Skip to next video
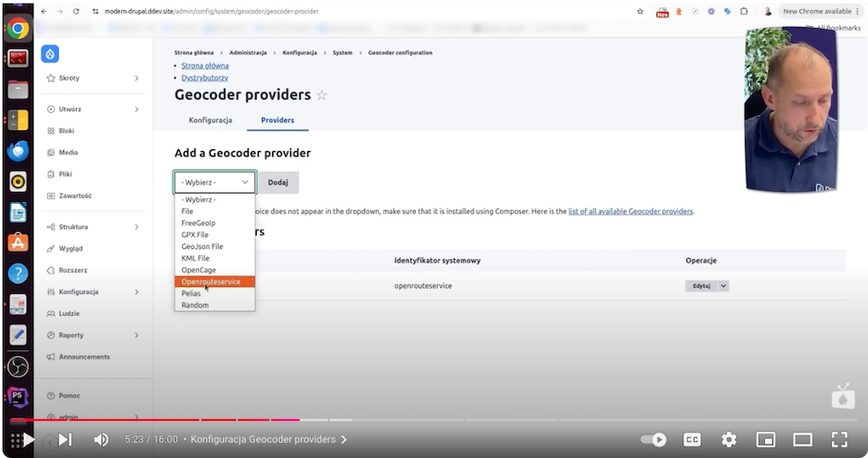Screen dimensions: 868x458 coord(65,440)
